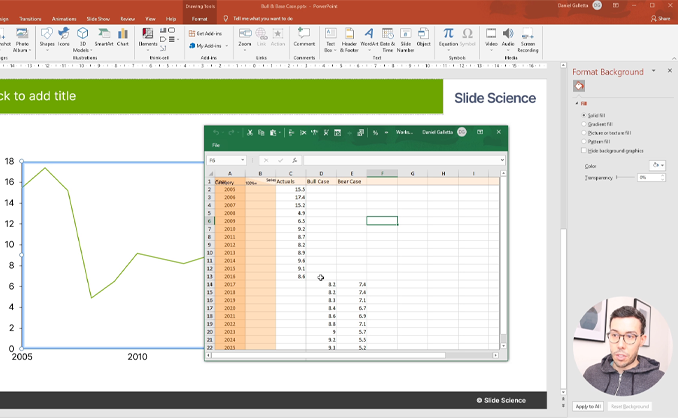
Task: Click the fx insert function icon
Action: tap(294, 160)
